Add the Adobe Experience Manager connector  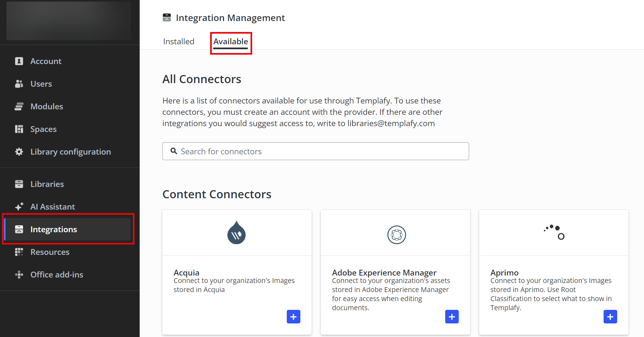point(452,317)
